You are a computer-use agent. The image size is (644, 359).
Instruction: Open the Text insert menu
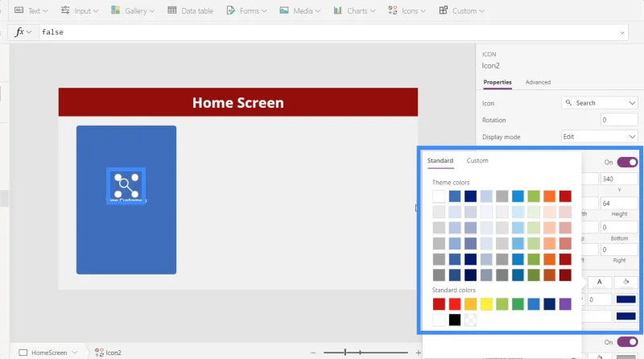[x=31, y=11]
